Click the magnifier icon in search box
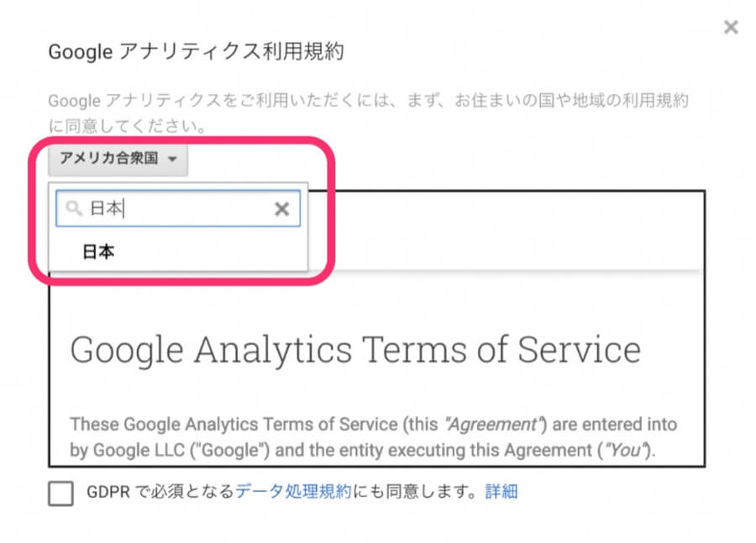The height and width of the screenshot is (543, 756). click(74, 210)
